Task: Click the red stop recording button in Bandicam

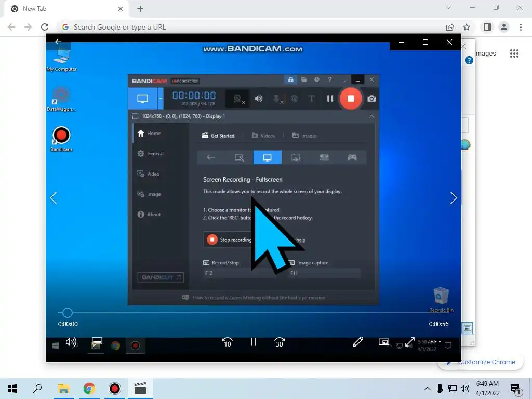Action: tap(351, 98)
